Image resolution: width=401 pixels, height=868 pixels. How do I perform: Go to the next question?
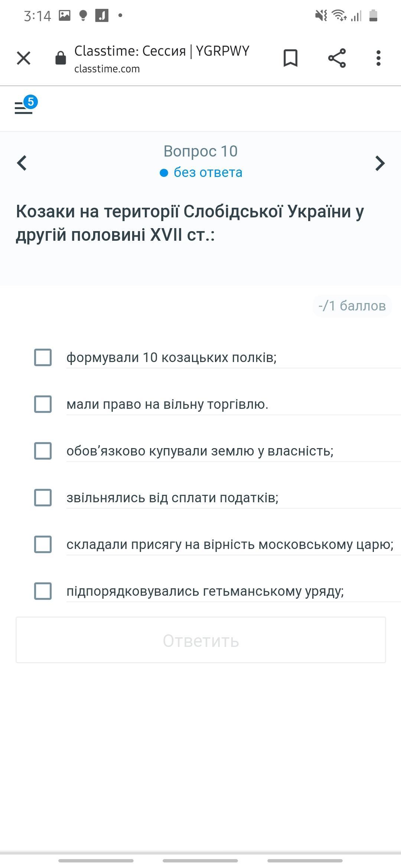[x=379, y=163]
